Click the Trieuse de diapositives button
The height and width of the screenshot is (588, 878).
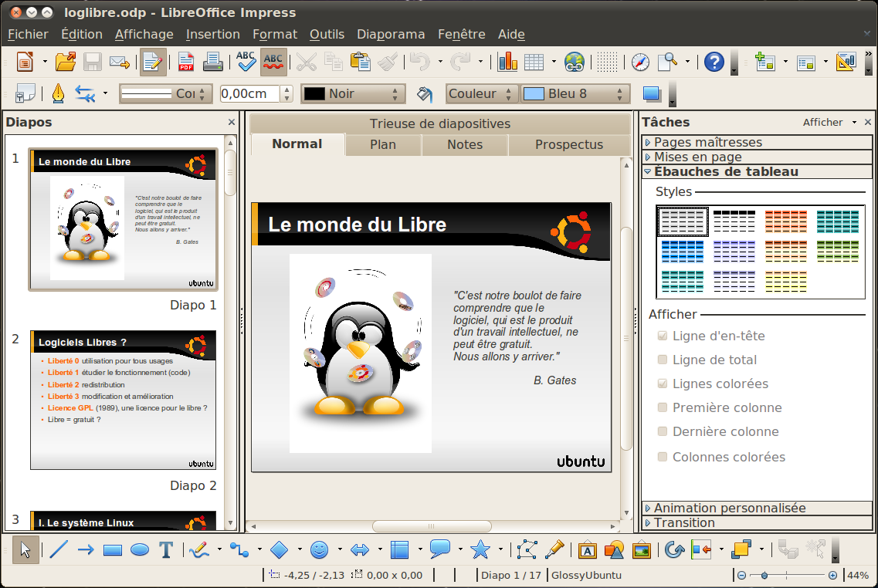(439, 123)
